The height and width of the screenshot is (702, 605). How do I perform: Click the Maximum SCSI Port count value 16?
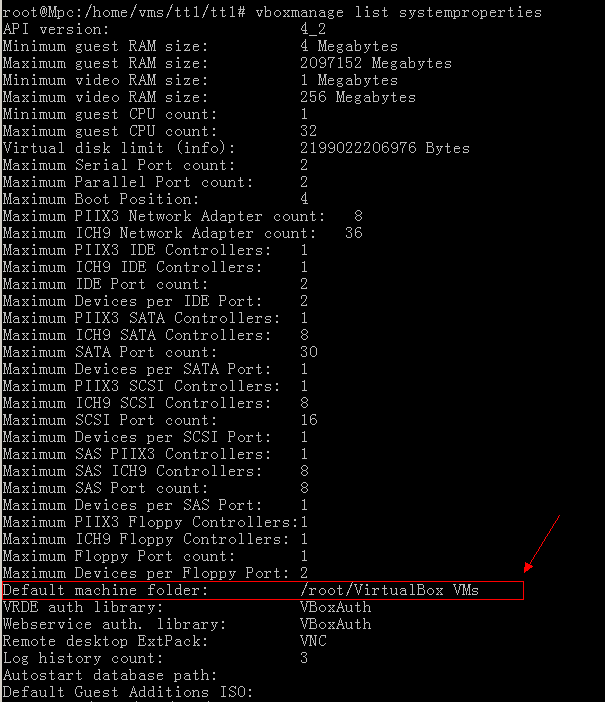(x=309, y=420)
